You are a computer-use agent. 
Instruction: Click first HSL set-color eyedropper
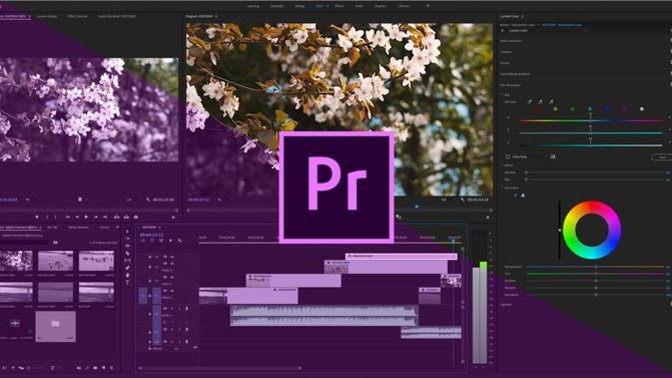pyautogui.click(x=530, y=102)
